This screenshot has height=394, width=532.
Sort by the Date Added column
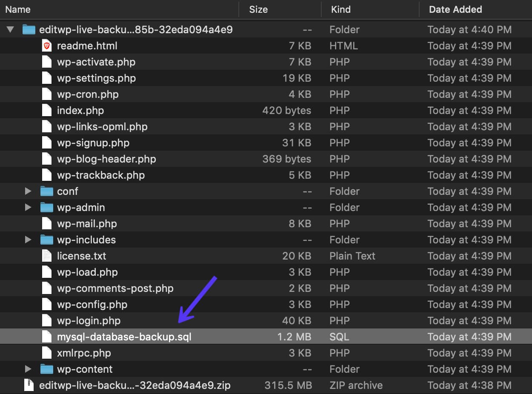pos(455,9)
